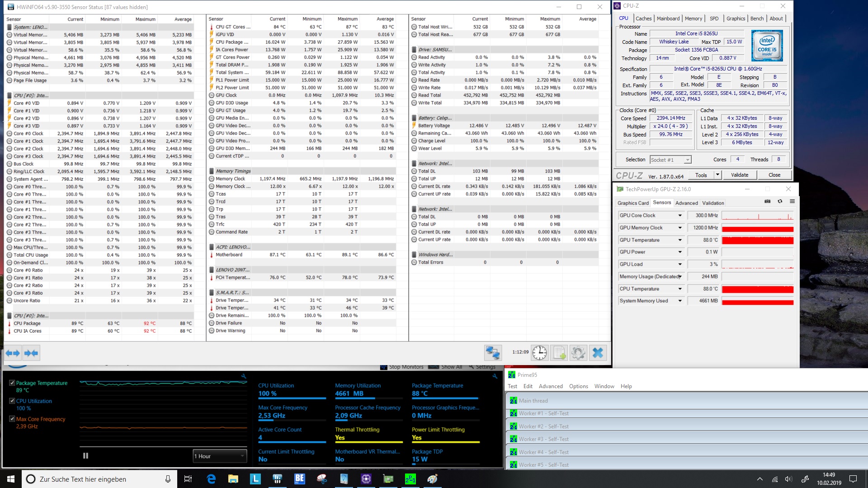The height and width of the screenshot is (488, 868).
Task: Open Task View in taskbar
Action: [188, 479]
